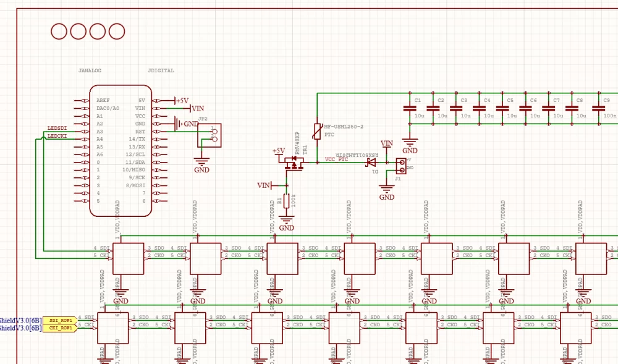
Task: Select the PMV48XP MOSFET symbol TR1
Action: pyautogui.click(x=293, y=163)
